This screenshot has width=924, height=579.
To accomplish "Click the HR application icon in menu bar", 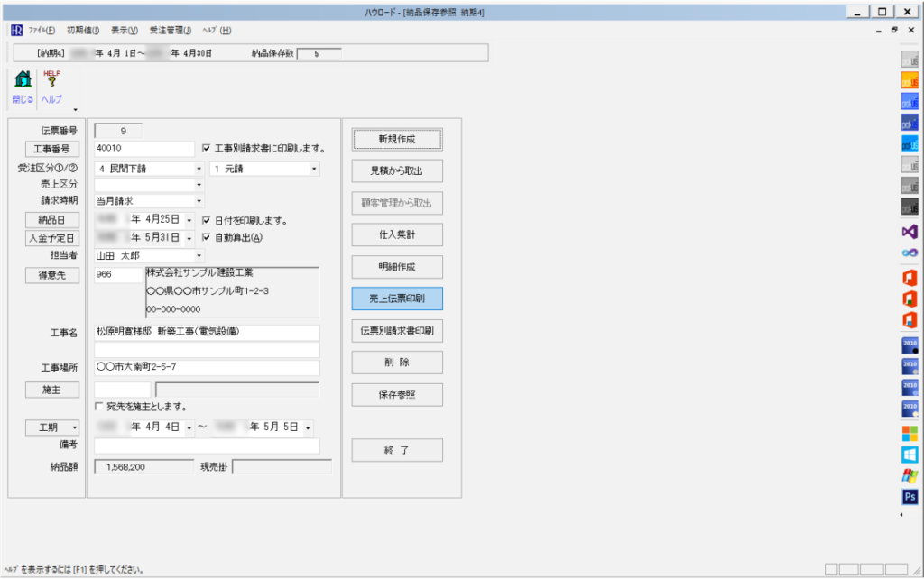I will coord(15,30).
